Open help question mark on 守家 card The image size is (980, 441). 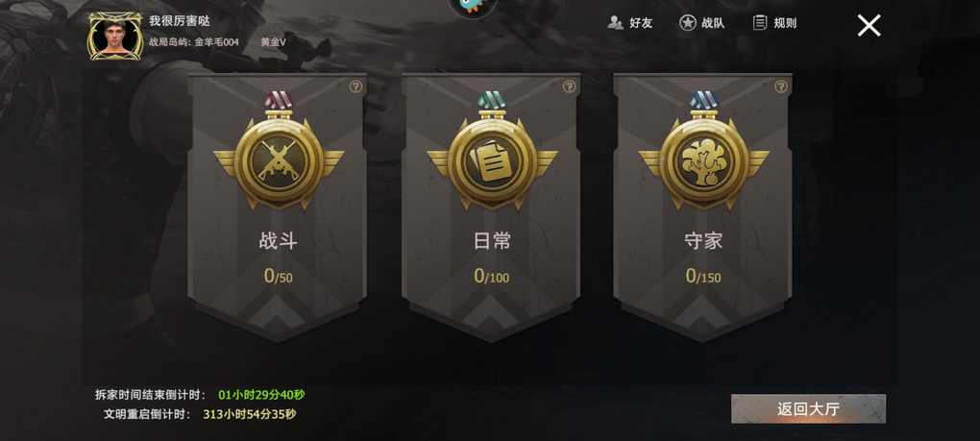coord(781,86)
